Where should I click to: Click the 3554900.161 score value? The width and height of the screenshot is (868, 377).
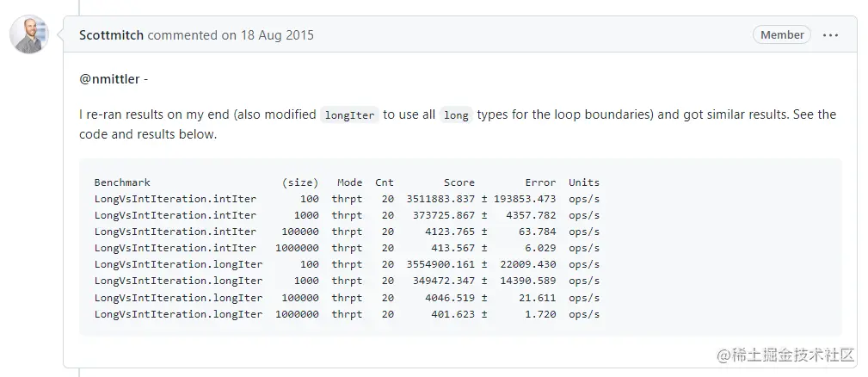(440, 264)
